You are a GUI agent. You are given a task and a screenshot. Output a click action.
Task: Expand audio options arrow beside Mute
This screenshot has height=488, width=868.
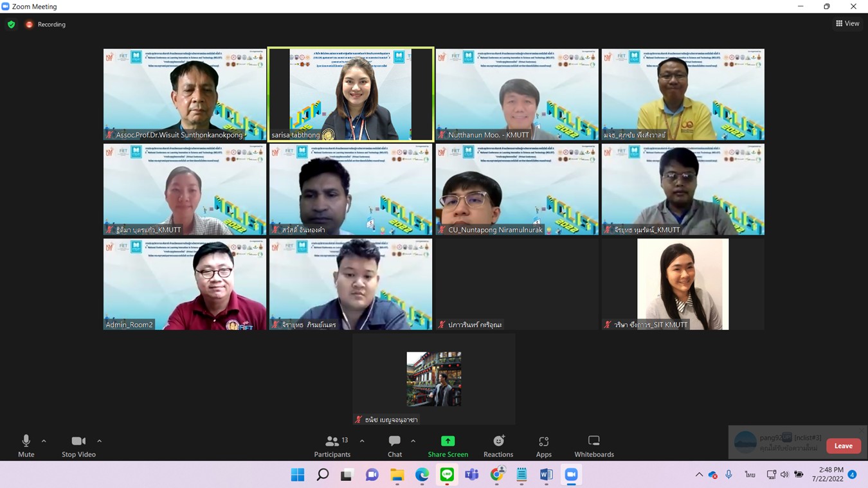point(44,441)
